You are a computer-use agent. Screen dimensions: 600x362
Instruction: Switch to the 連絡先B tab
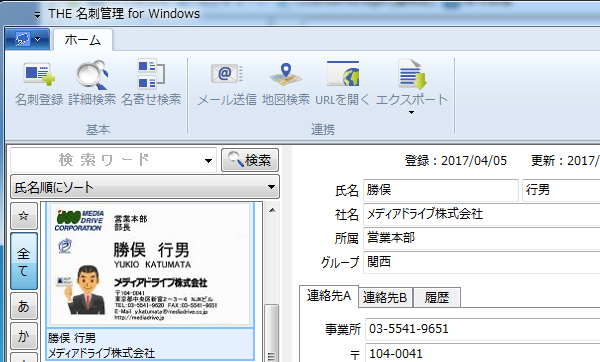click(385, 297)
